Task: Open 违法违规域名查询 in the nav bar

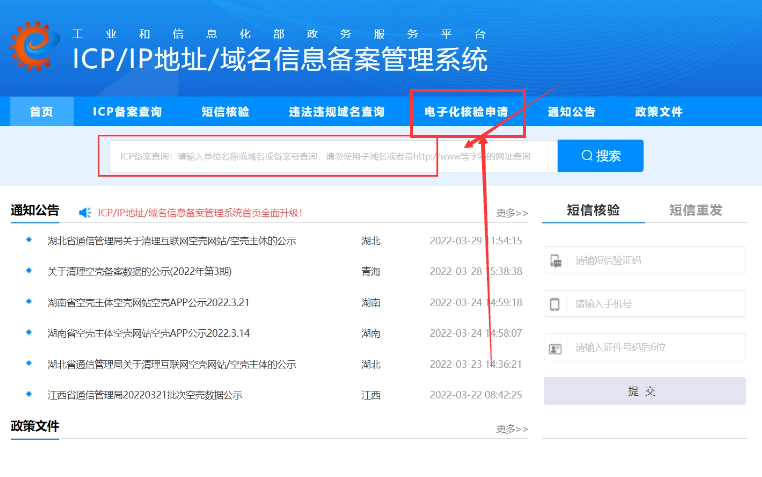Action: pos(337,112)
